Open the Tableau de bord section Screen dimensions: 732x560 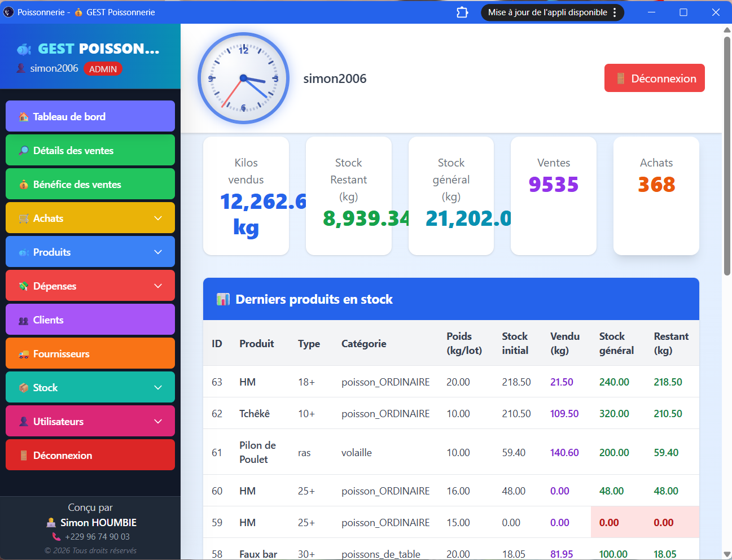pos(90,116)
